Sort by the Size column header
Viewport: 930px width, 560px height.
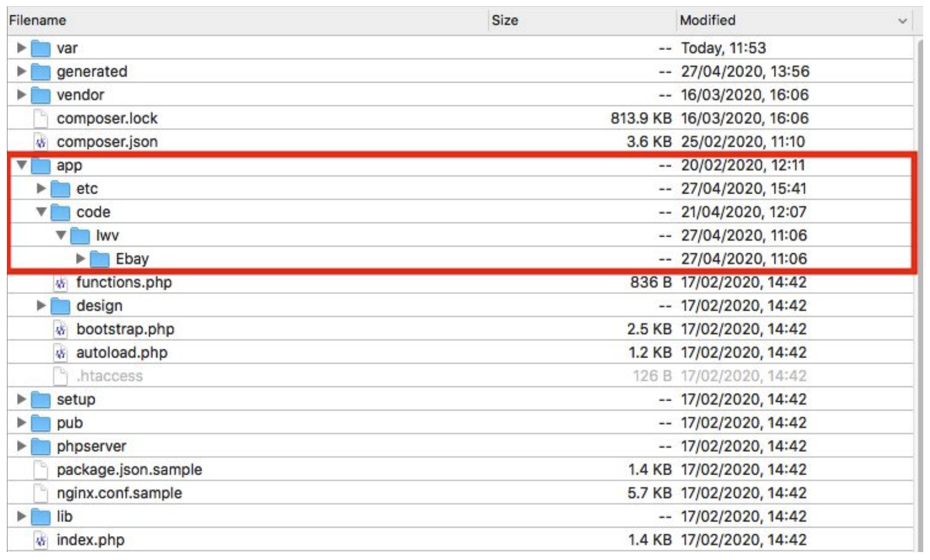click(x=505, y=20)
